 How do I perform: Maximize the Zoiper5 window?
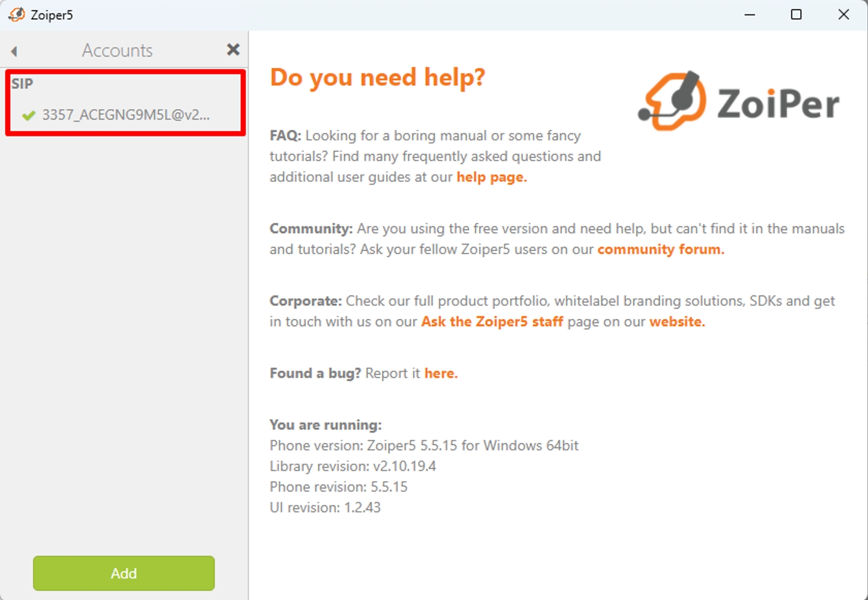[x=796, y=14]
